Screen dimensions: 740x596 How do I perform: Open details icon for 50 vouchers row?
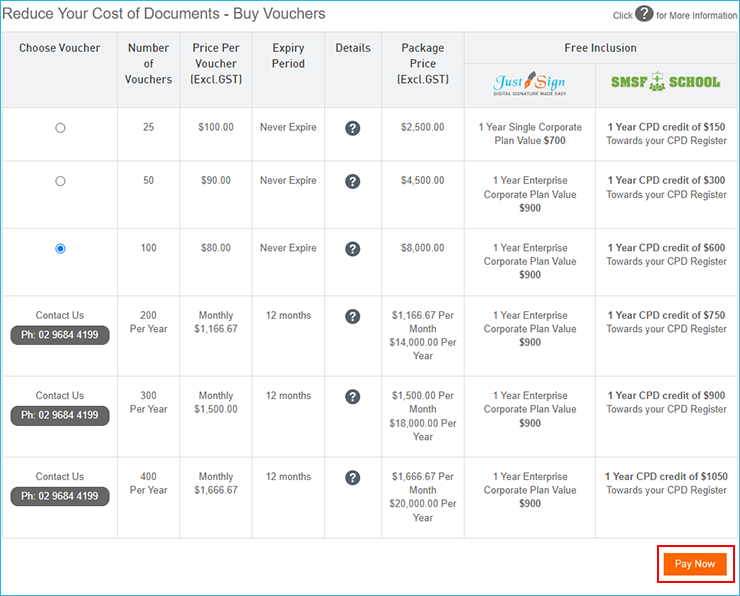tap(352, 181)
